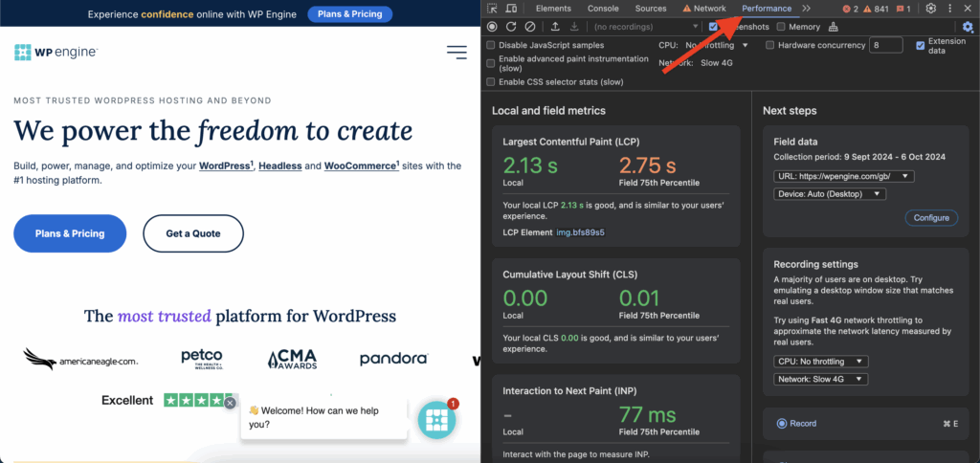Image resolution: width=980 pixels, height=463 pixels.
Task: Uncheck the Extension data checkbox
Action: 920,45
